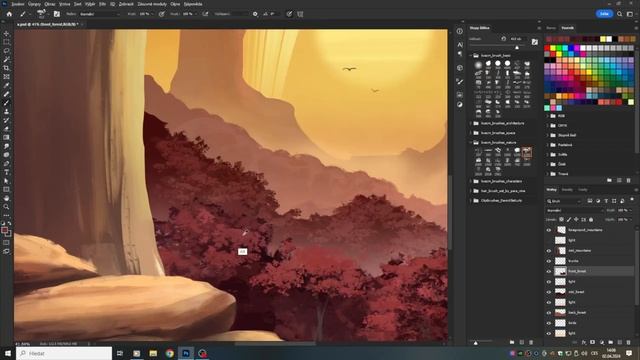Lock all for layer padlock icon

tap(591, 220)
